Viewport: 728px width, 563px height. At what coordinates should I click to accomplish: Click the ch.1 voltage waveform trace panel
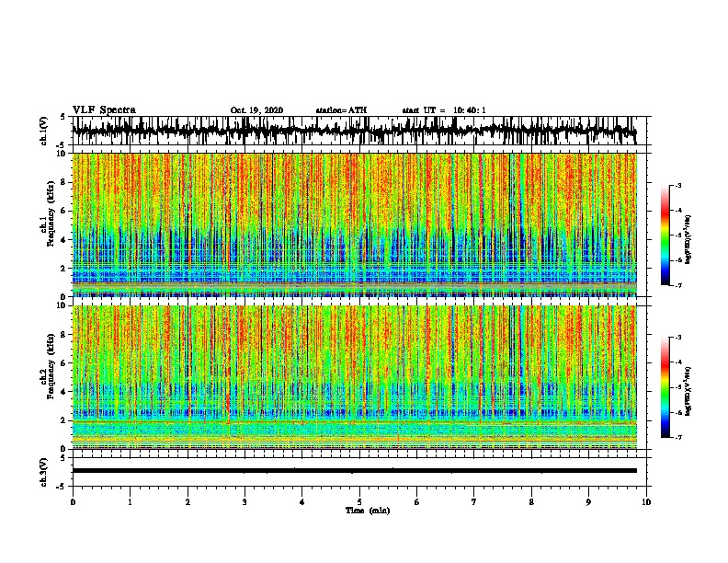click(358, 131)
